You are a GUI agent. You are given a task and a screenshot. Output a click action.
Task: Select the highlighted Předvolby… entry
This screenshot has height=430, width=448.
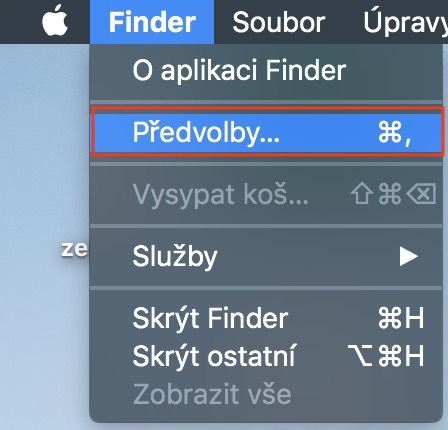[x=267, y=132]
